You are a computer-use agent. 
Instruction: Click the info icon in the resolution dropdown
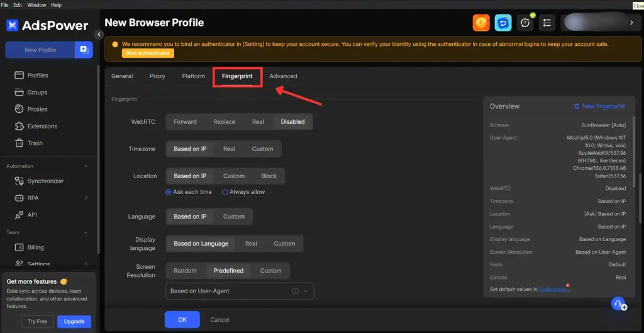pyautogui.click(x=295, y=291)
